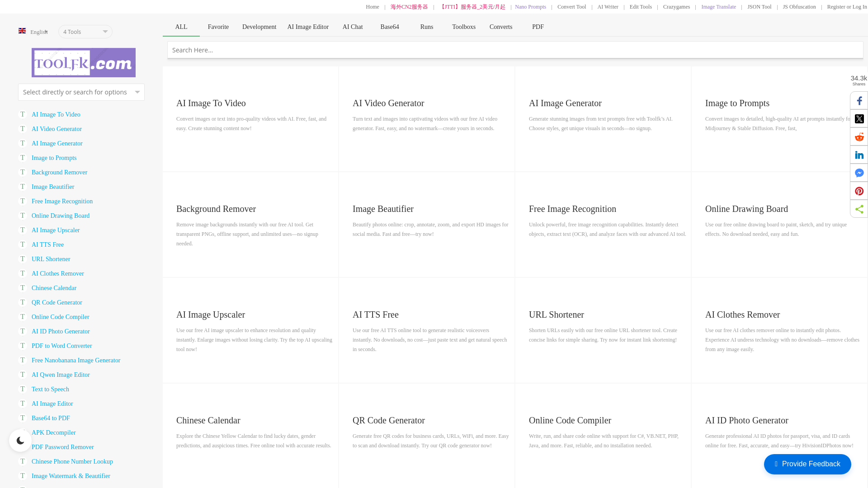Open Online Drawing Board sidebar link

[61, 216]
